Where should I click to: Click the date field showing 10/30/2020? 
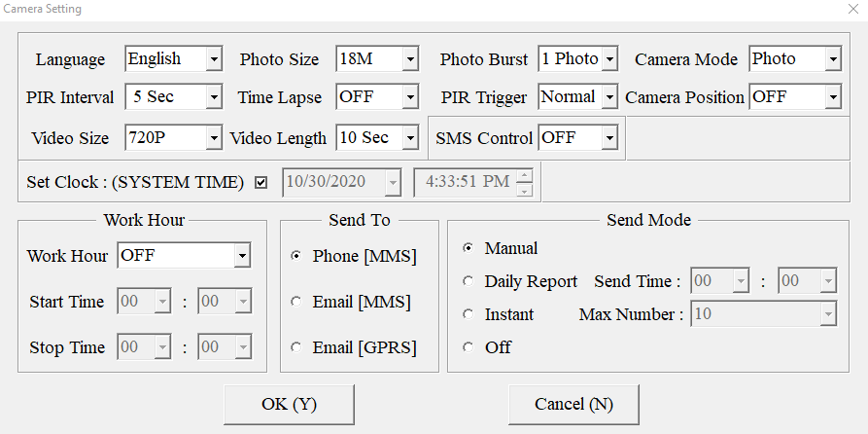341,182
